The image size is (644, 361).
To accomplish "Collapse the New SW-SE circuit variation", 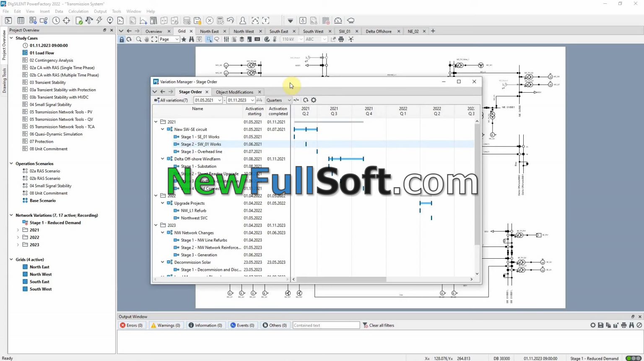I will coord(163,129).
